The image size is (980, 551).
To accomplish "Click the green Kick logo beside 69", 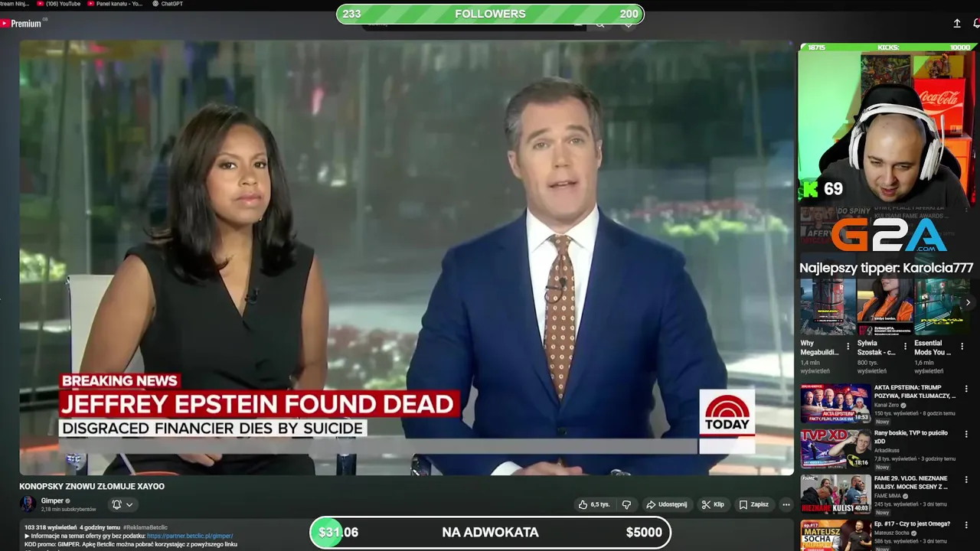I will point(810,189).
